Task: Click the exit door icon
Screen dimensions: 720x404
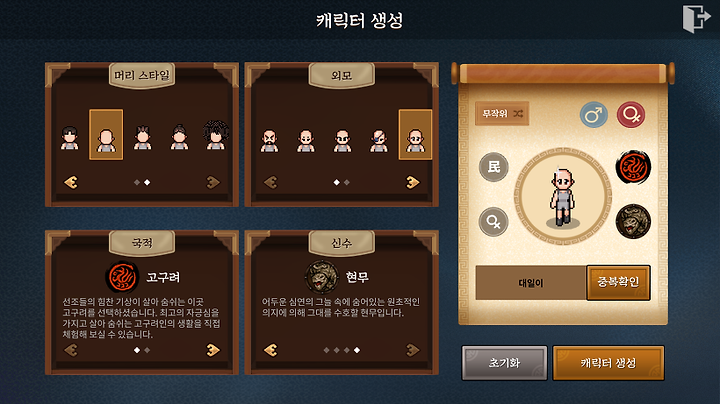Action: pyautogui.click(x=696, y=19)
